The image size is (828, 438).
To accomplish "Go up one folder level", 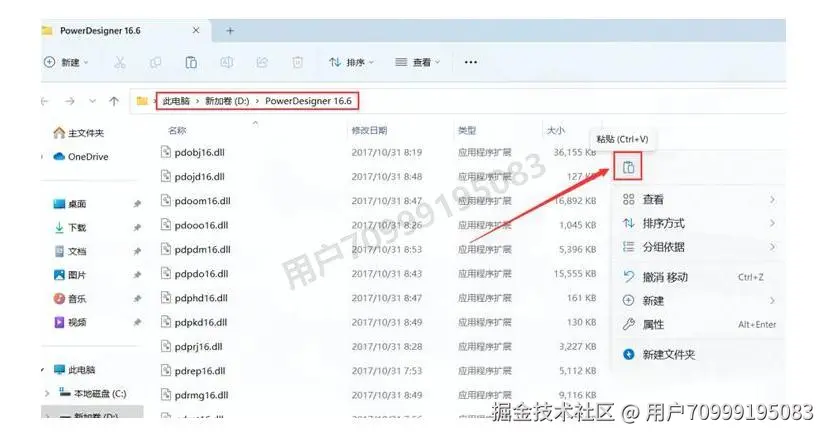I will click(x=114, y=101).
